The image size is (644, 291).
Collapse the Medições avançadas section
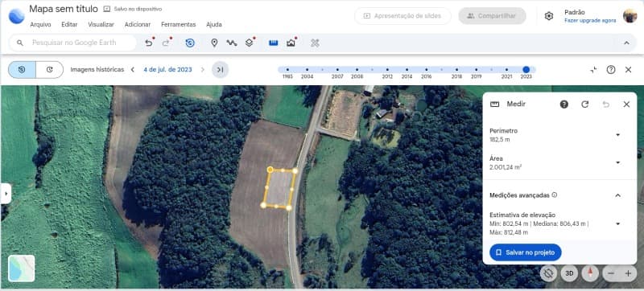617,195
